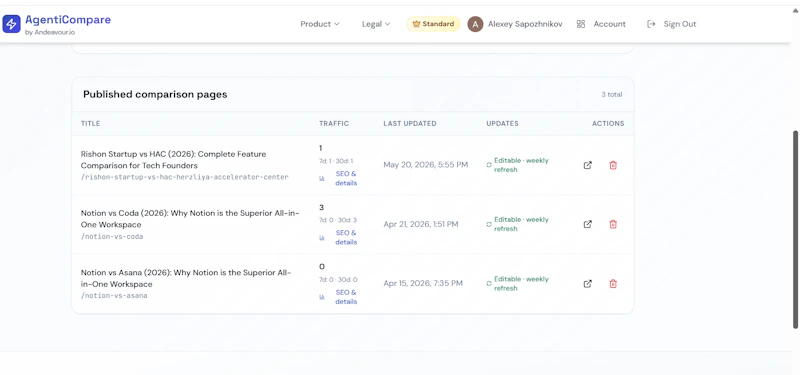Image resolution: width=800 pixels, height=375 pixels.
Task: Click the Sign Out arrow icon
Action: [651, 24]
